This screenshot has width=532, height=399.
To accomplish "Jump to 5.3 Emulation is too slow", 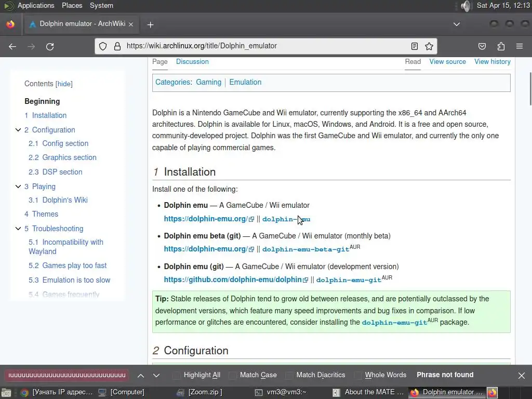I will 69,280.
